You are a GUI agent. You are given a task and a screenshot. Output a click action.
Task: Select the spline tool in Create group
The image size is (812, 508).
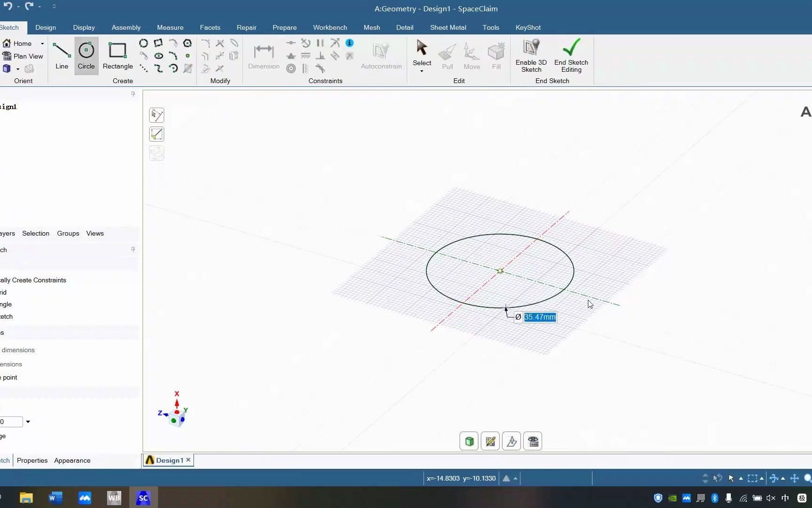159,68
